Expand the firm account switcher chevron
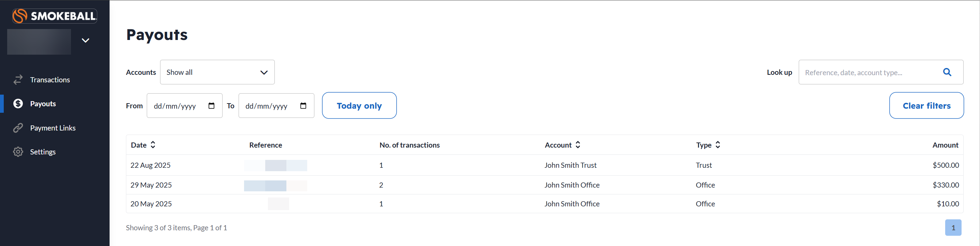The image size is (980, 246). [86, 40]
